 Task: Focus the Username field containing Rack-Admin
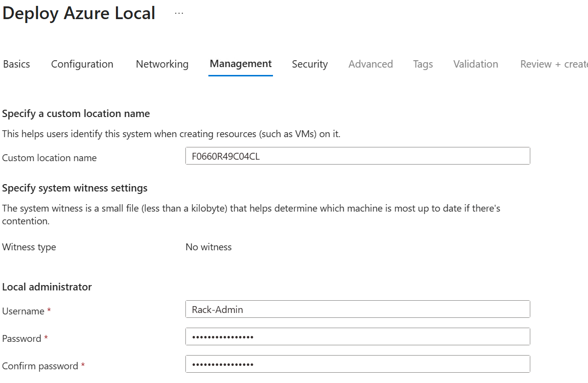(358, 309)
